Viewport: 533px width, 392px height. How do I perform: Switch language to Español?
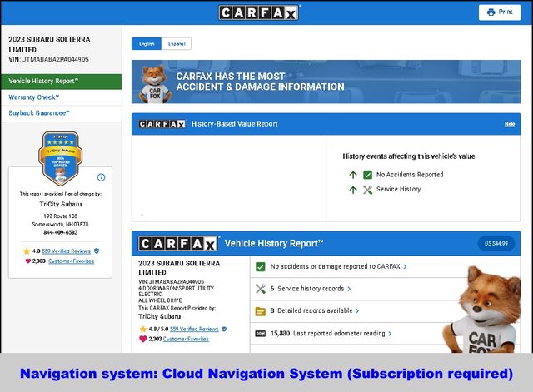(177, 44)
